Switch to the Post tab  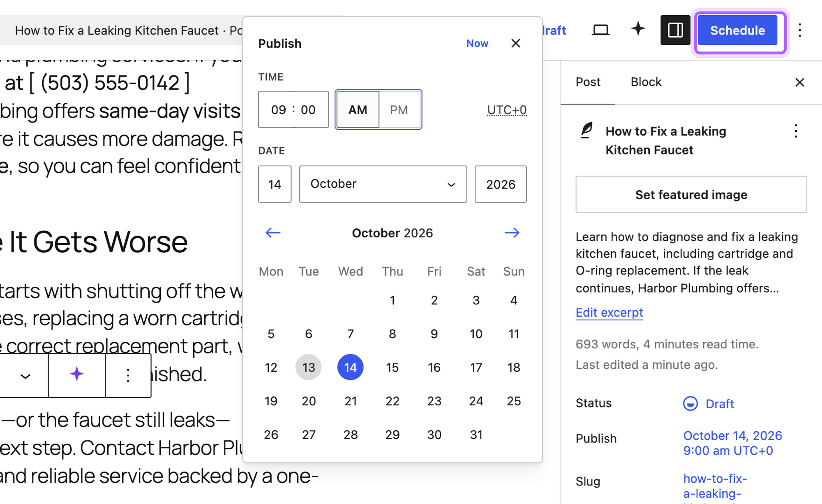pos(588,82)
